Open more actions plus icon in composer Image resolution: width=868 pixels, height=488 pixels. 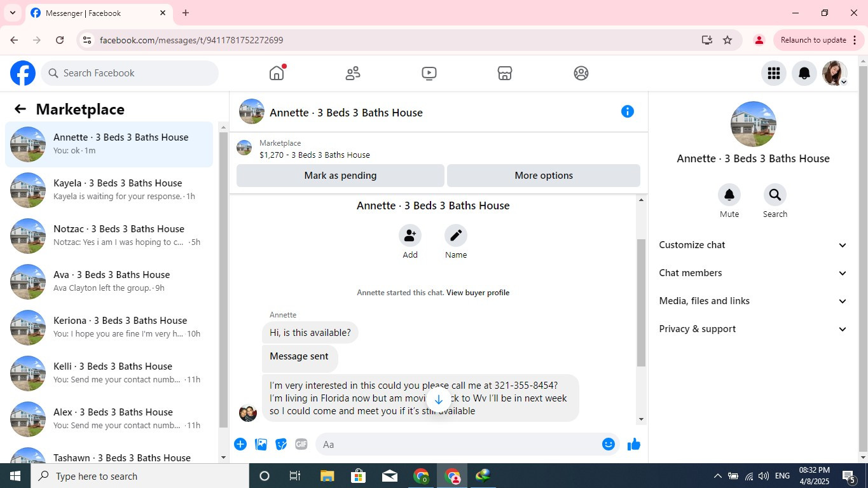pyautogui.click(x=240, y=444)
